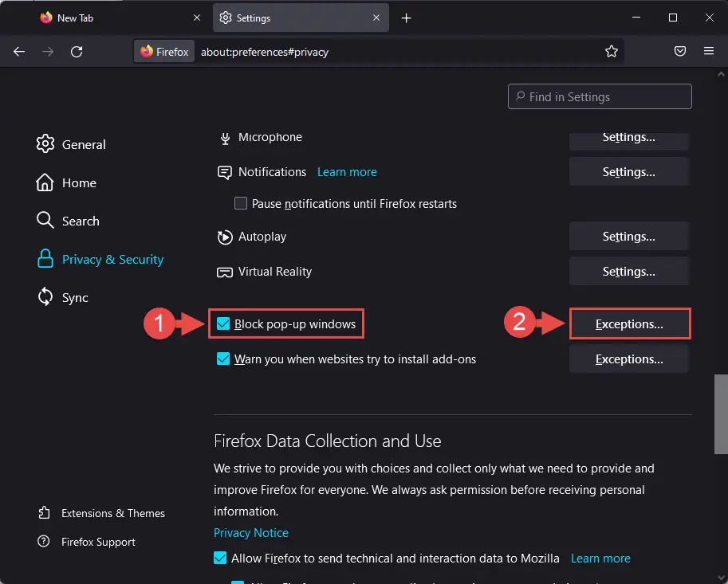Open Exceptions for Block pop-up windows

point(629,323)
